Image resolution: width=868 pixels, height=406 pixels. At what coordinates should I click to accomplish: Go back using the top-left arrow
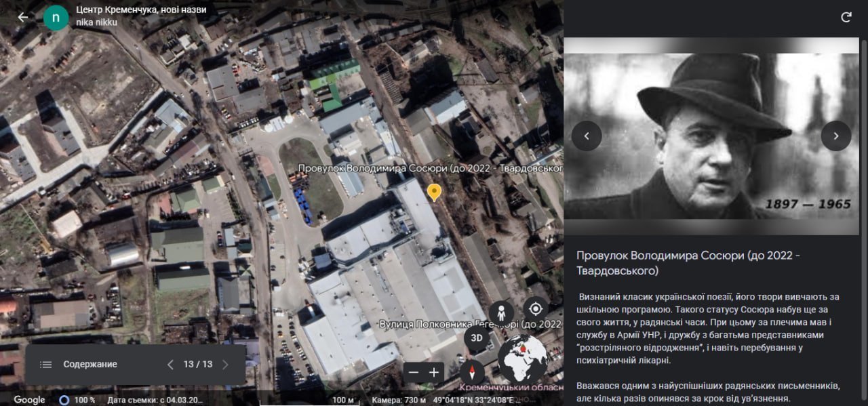[23, 17]
